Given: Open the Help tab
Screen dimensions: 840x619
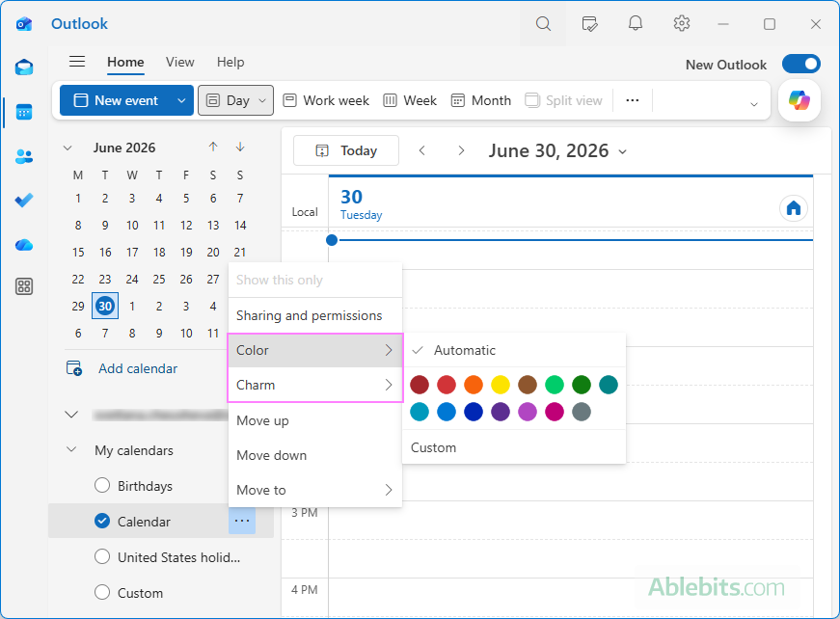Looking at the screenshot, I should 230,62.
